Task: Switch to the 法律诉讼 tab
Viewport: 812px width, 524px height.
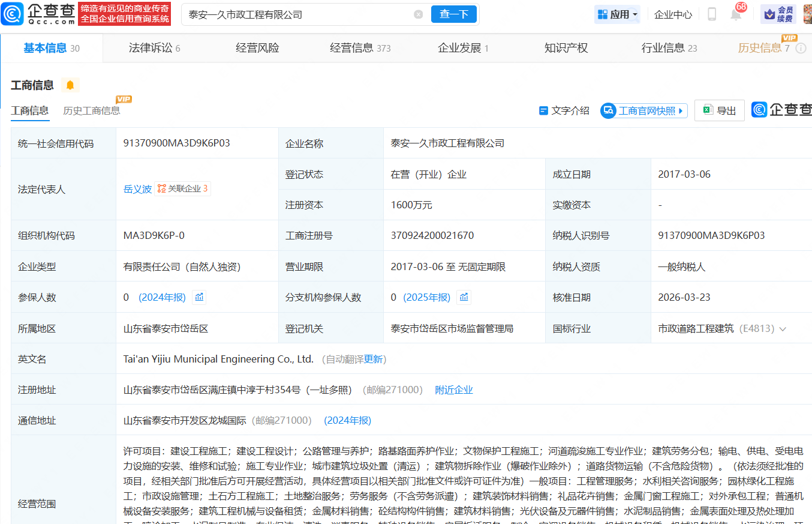Action: [155, 48]
